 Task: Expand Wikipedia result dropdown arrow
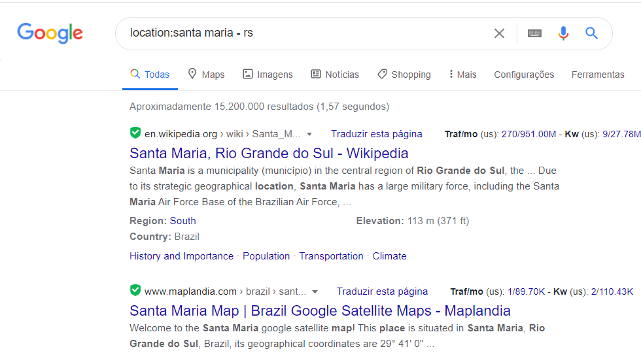pos(309,134)
